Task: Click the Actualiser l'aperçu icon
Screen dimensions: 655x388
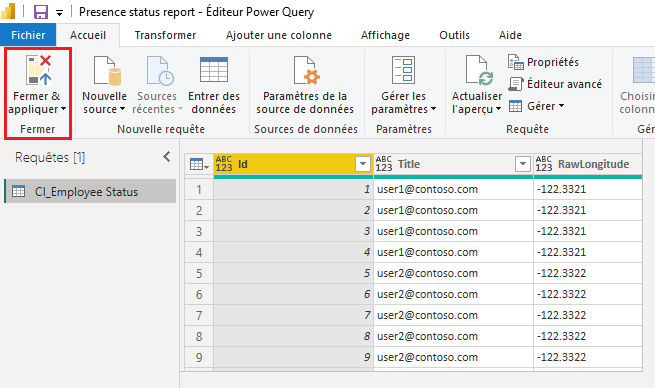Action: [479, 70]
